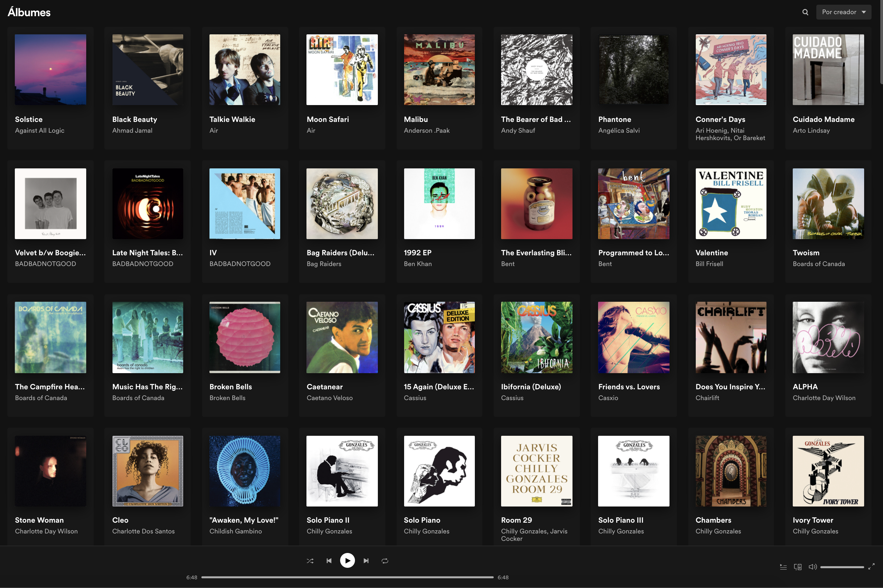Open the IV album by BADBADNOTGOOD
The width and height of the screenshot is (883, 588).
tap(245, 204)
